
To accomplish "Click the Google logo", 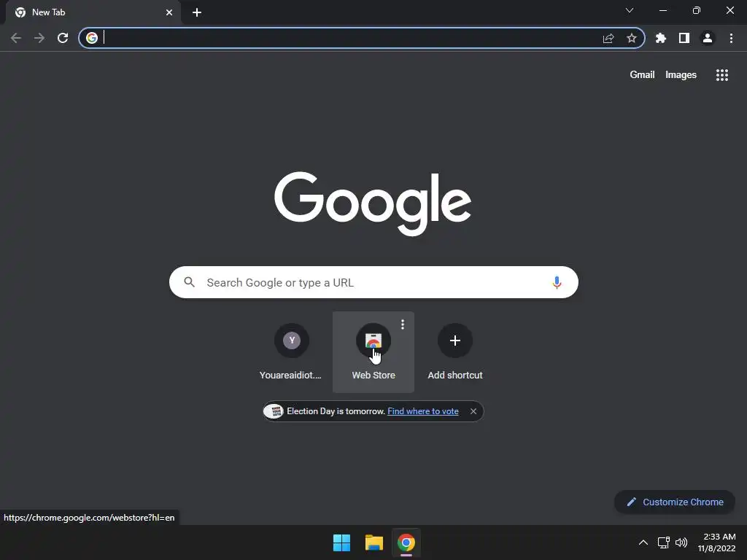I will click(x=373, y=204).
